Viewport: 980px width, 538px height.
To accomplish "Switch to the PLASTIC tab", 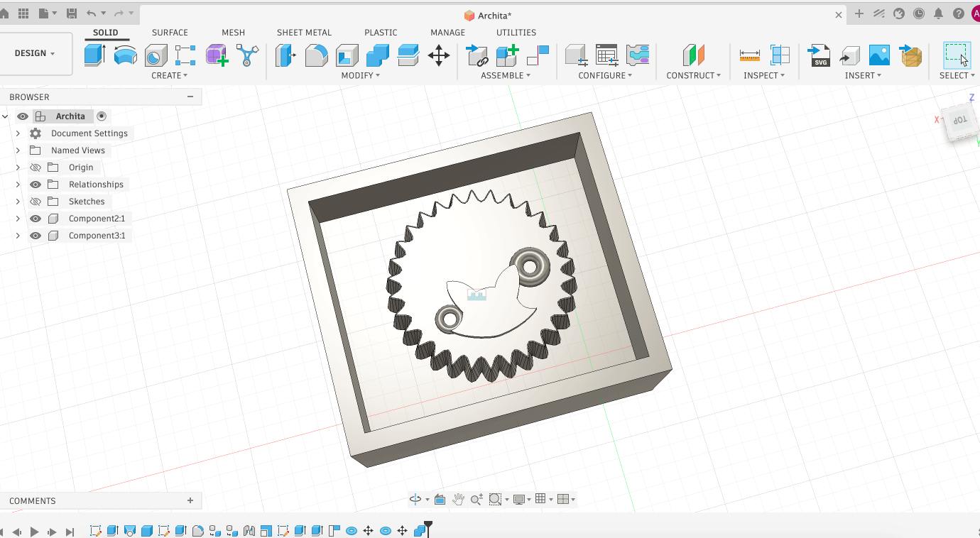I will click(381, 33).
